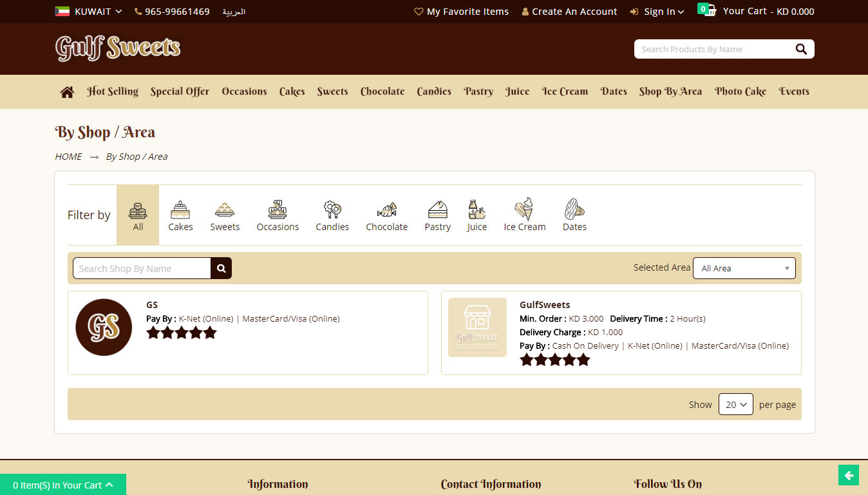This screenshot has height=495, width=868.
Task: Click the Gulf Sweets logo
Action: (118, 48)
